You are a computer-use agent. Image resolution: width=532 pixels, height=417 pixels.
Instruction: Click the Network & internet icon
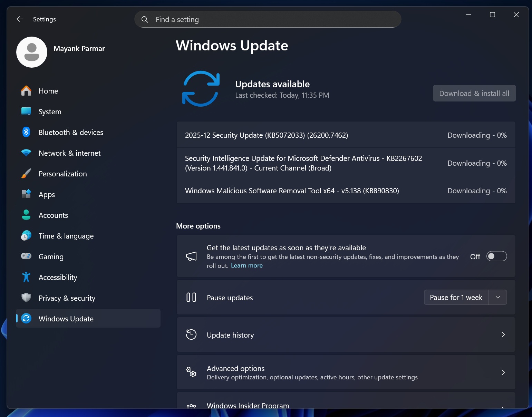tap(26, 153)
